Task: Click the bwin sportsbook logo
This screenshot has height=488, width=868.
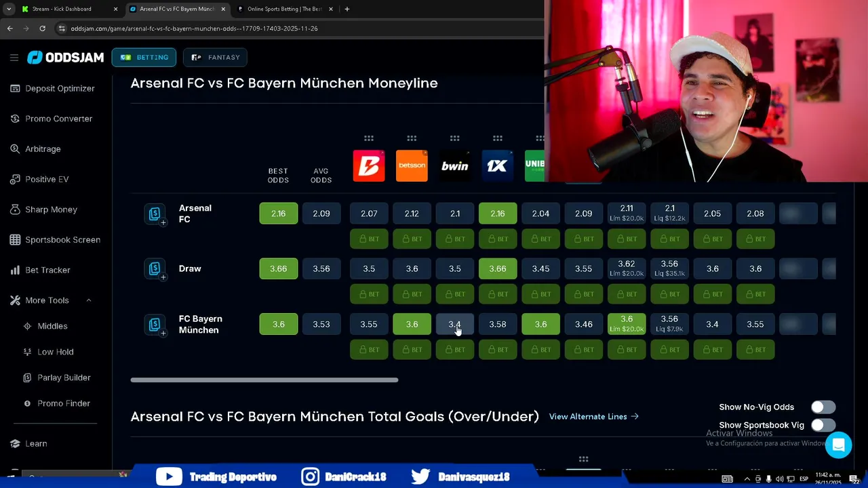Action: pyautogui.click(x=455, y=166)
